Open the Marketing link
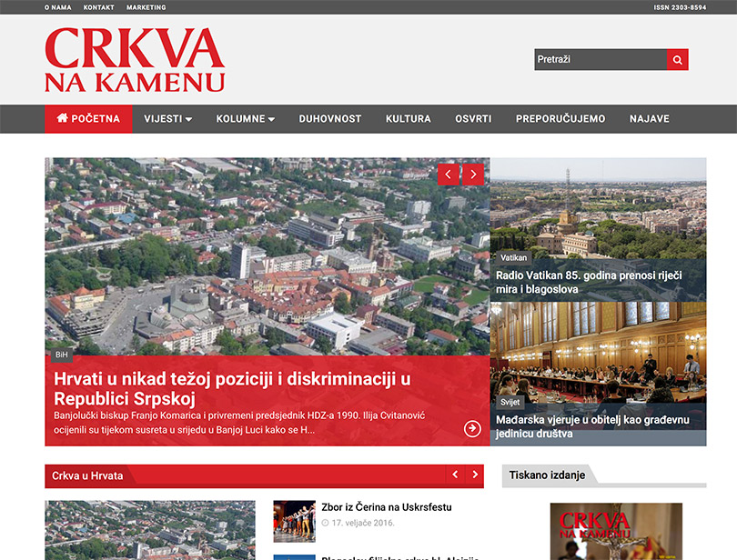Image resolution: width=737 pixels, height=560 pixels. (146, 7)
